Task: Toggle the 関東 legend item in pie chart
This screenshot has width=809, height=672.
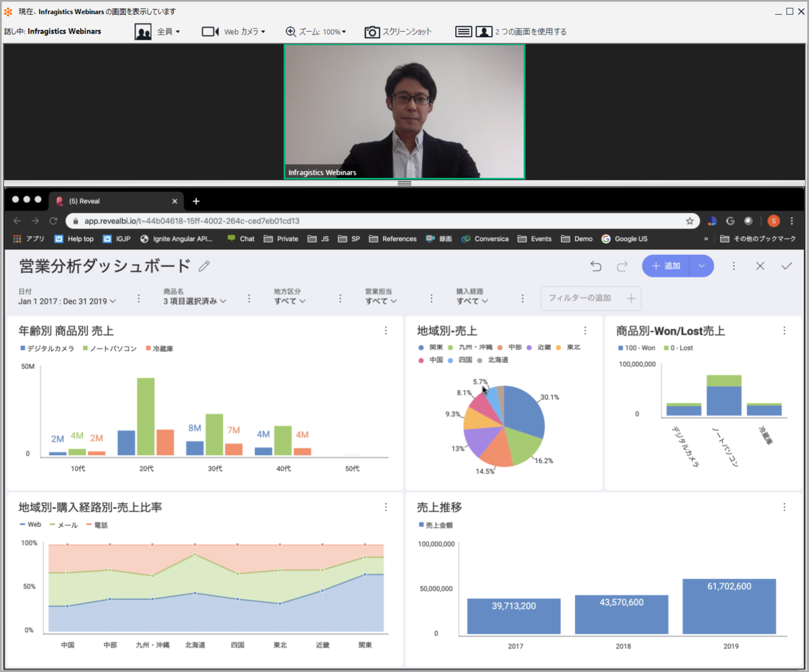Action: click(431, 347)
